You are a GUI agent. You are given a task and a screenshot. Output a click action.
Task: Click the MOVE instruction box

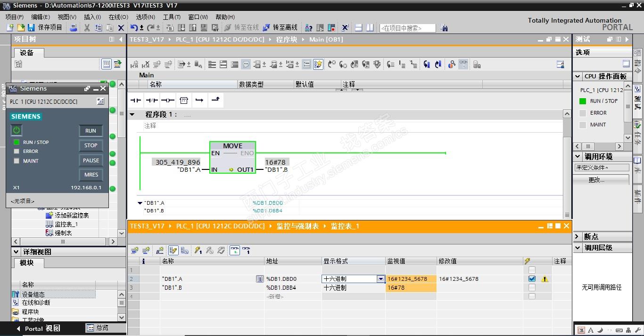click(x=232, y=158)
